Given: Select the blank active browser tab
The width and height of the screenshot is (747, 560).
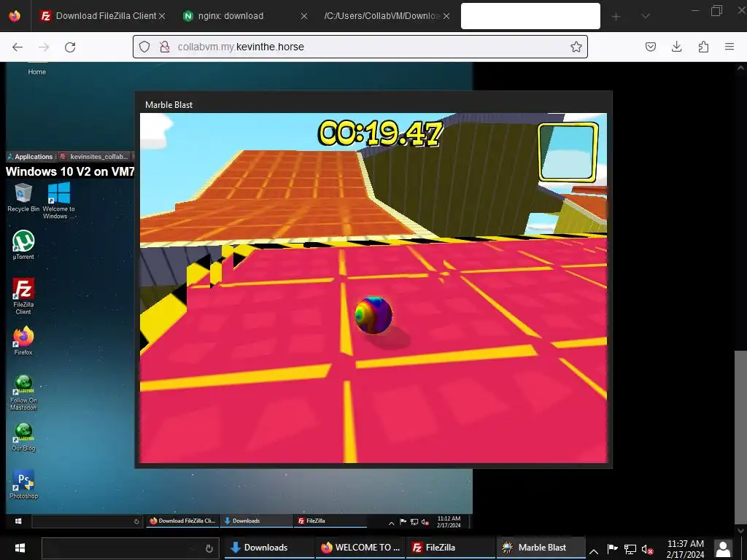Looking at the screenshot, I should (530, 16).
